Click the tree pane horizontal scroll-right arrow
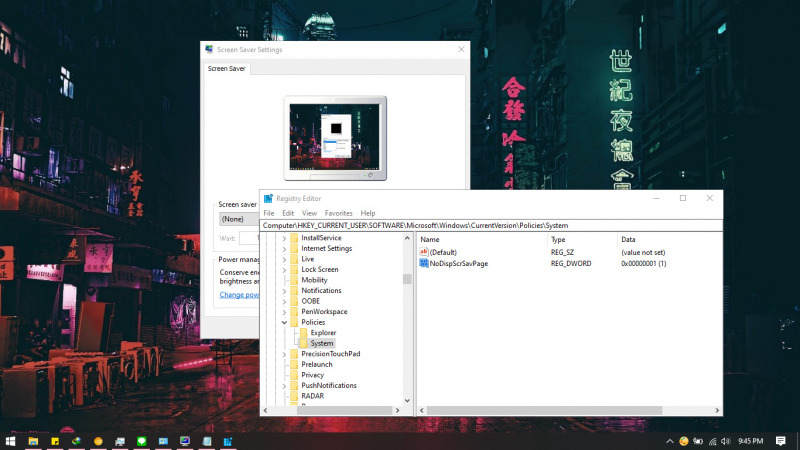Viewport: 800px width, 450px height. coord(397,410)
